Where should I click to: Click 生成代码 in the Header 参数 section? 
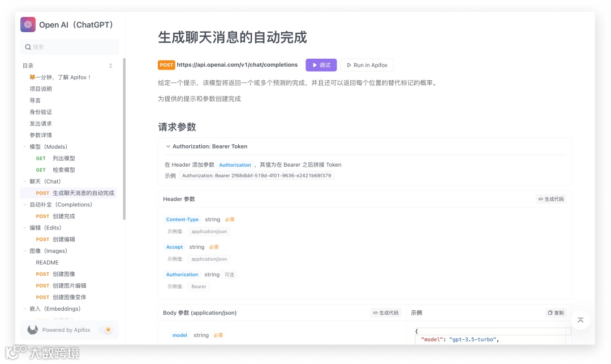tap(551, 199)
